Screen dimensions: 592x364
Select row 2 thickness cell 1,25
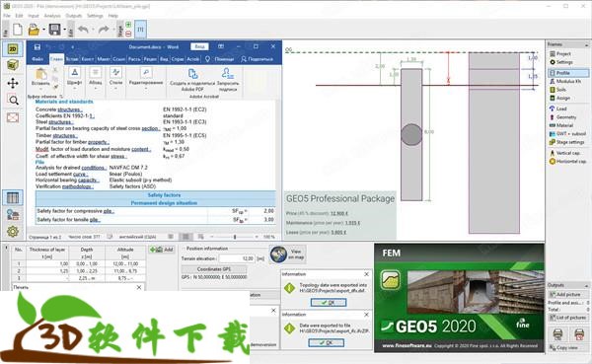point(47,271)
